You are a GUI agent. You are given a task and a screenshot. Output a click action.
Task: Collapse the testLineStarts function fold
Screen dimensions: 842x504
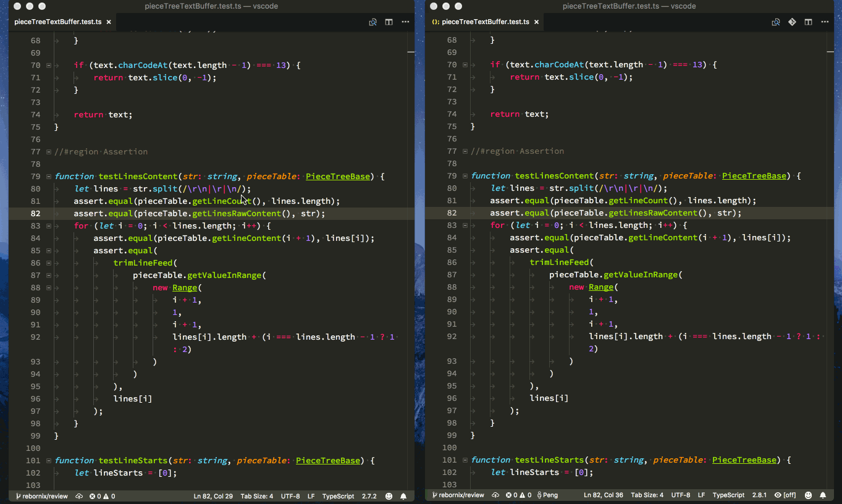[48, 460]
